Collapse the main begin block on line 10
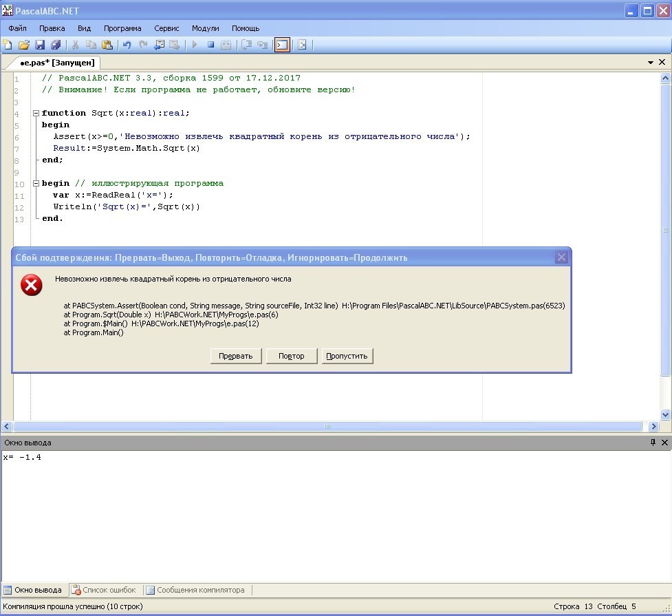This screenshot has width=672, height=616. coord(36,184)
